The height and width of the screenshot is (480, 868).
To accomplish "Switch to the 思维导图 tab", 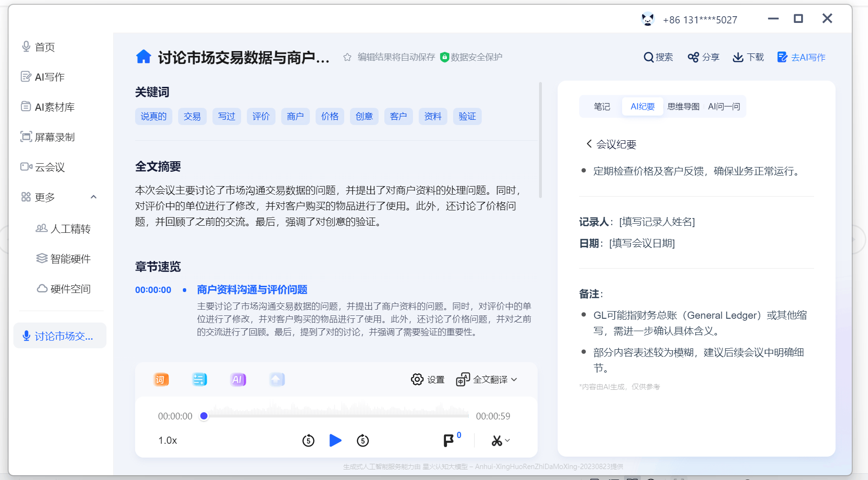I will tap(683, 106).
